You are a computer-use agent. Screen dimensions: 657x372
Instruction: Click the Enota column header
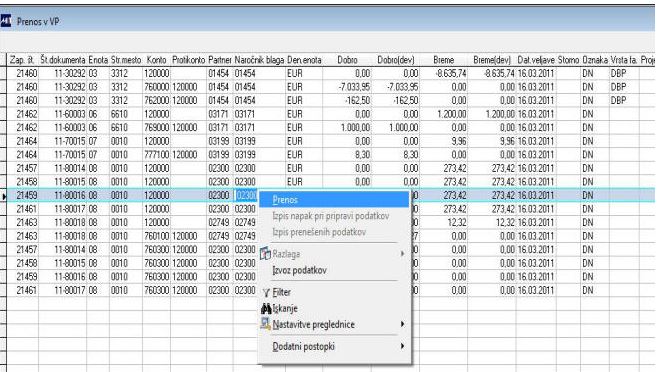(98, 60)
